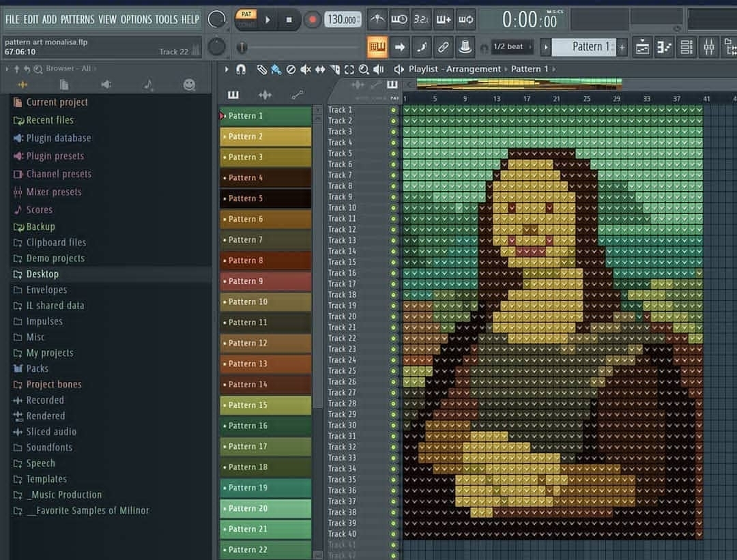Screen dimensions: 737x560
Task: Show all browser content tab icon
Action: point(23,85)
